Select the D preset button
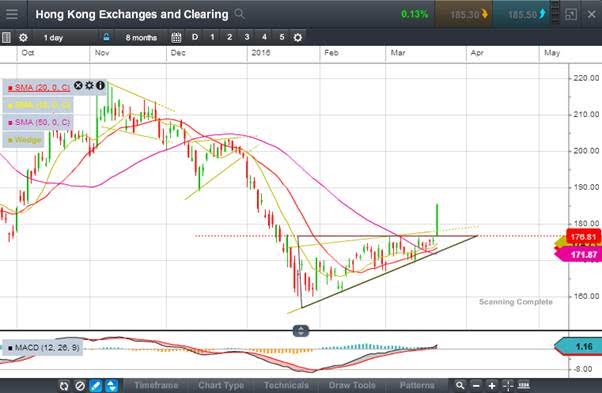Image resolution: width=602 pixels, height=393 pixels. tap(195, 37)
